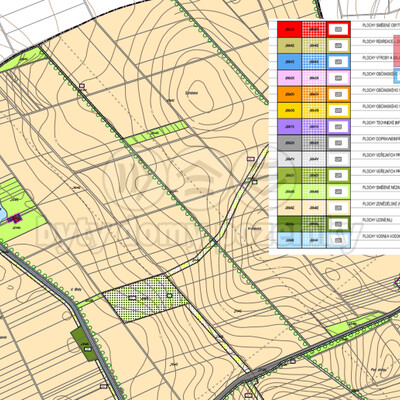
Task: Select the solid beige legend swatch
Action: pos(290,208)
